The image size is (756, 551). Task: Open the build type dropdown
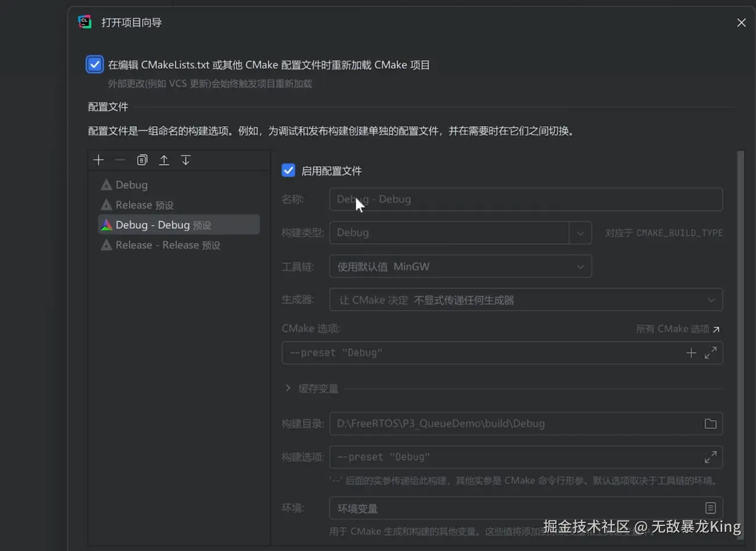click(x=580, y=232)
